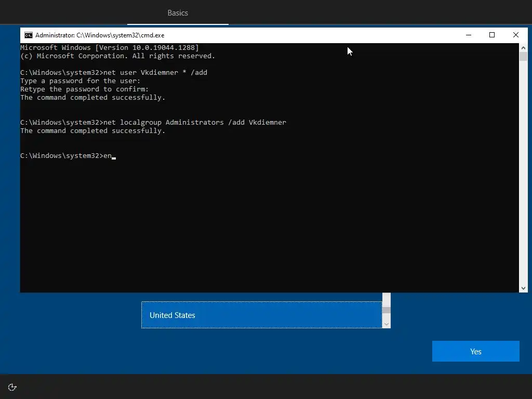Open the Ease of Access icon

point(12,387)
